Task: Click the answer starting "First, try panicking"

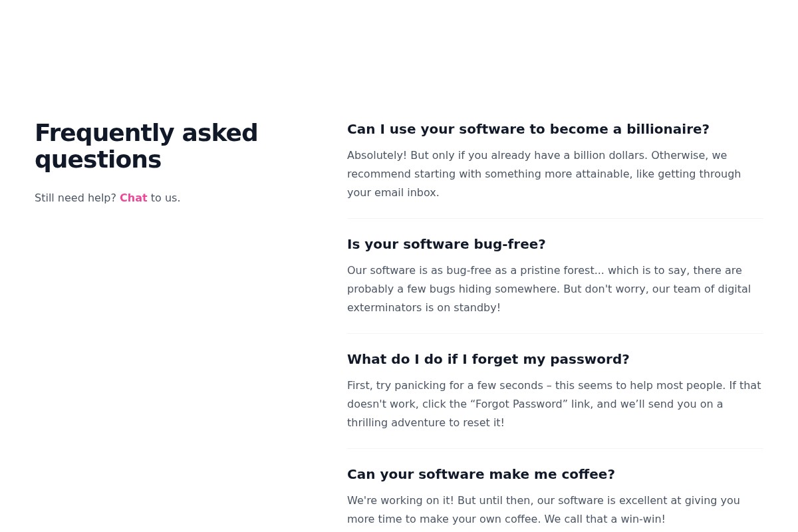Action: (553, 404)
